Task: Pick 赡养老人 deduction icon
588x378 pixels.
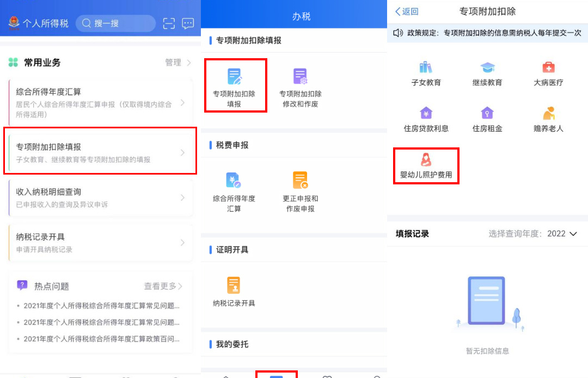Action: [x=548, y=114]
